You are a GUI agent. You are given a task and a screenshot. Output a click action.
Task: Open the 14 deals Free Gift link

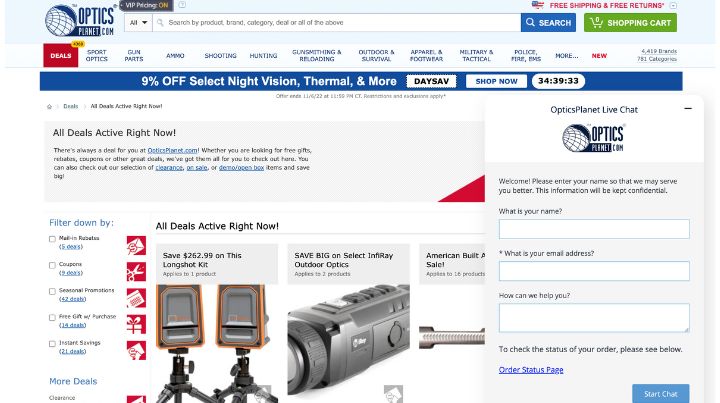coord(73,325)
